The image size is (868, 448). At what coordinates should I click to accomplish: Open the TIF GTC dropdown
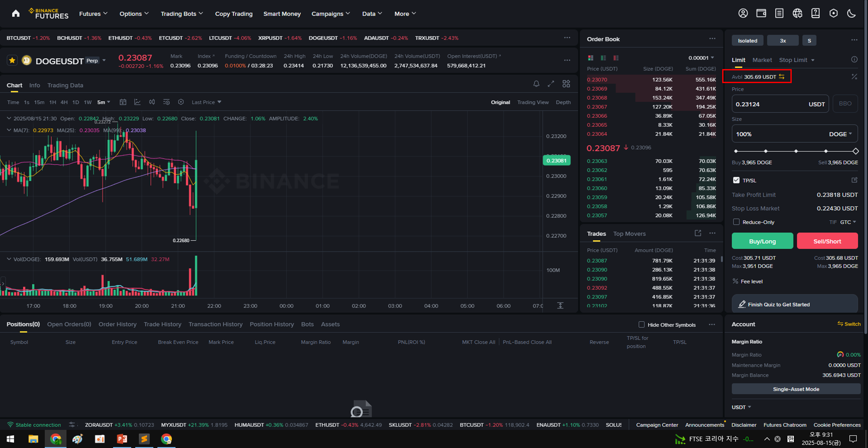click(848, 222)
